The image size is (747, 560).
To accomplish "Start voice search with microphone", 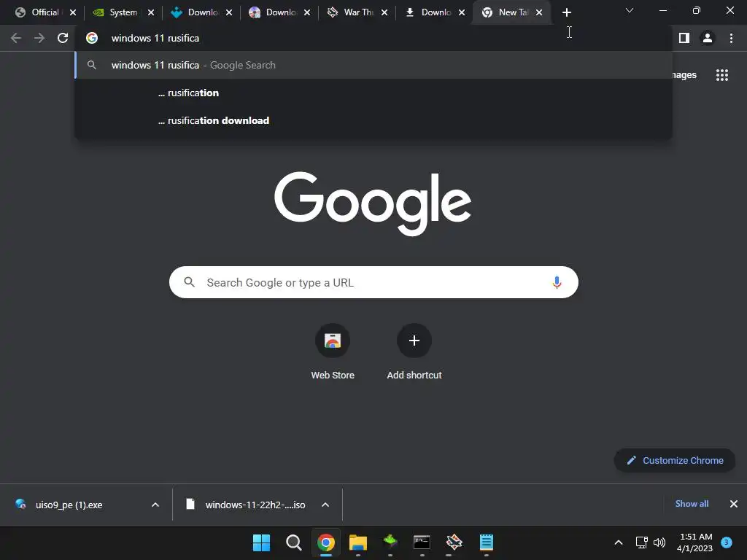I will tap(557, 282).
